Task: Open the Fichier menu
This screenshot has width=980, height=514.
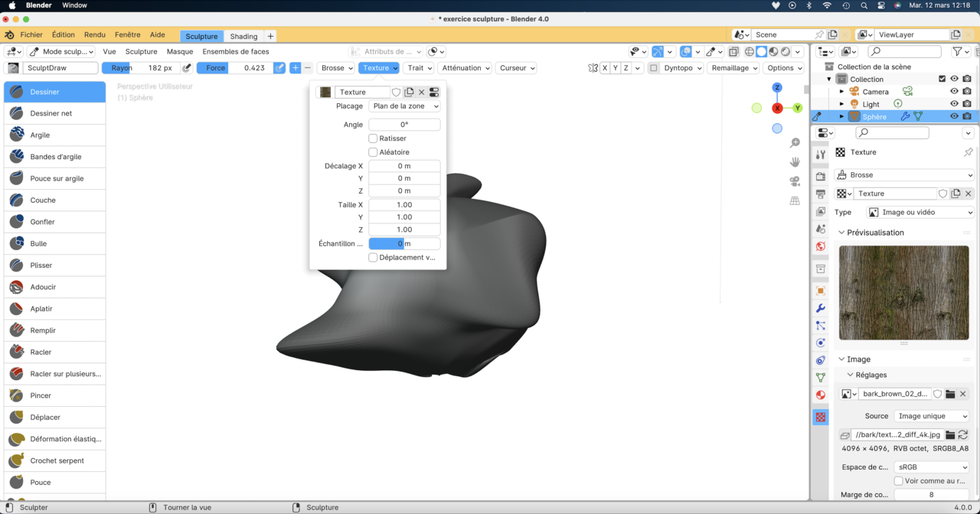Action: [x=31, y=34]
